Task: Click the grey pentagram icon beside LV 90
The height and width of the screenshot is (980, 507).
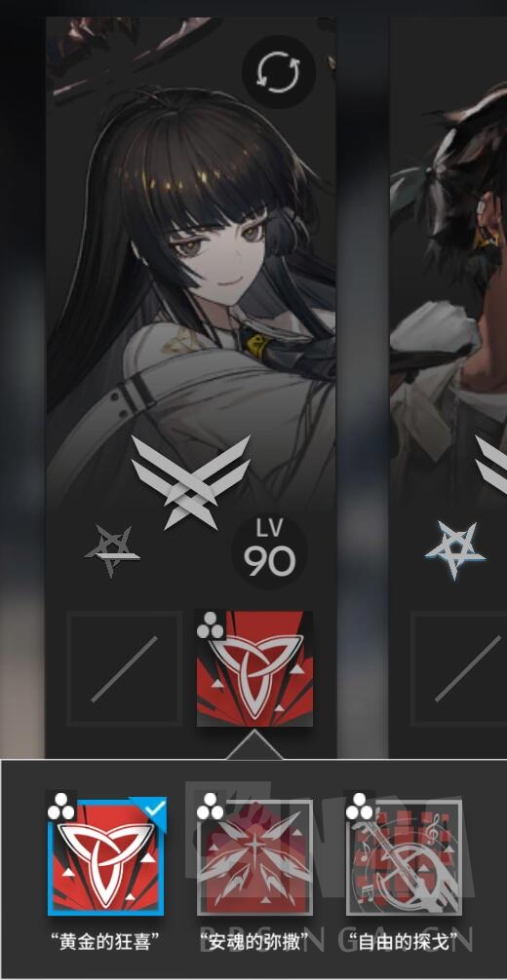Action: point(113,551)
